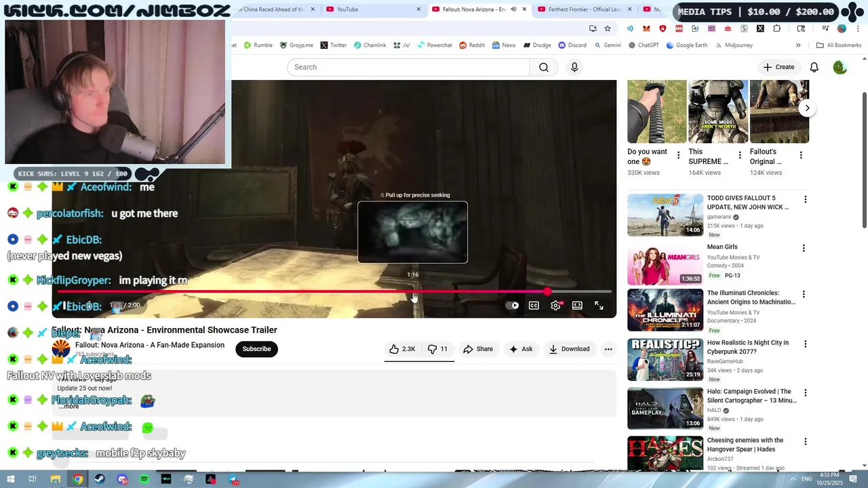Open Halo Campaign Evolved video title
This screenshot has height=488, width=868.
point(751,396)
